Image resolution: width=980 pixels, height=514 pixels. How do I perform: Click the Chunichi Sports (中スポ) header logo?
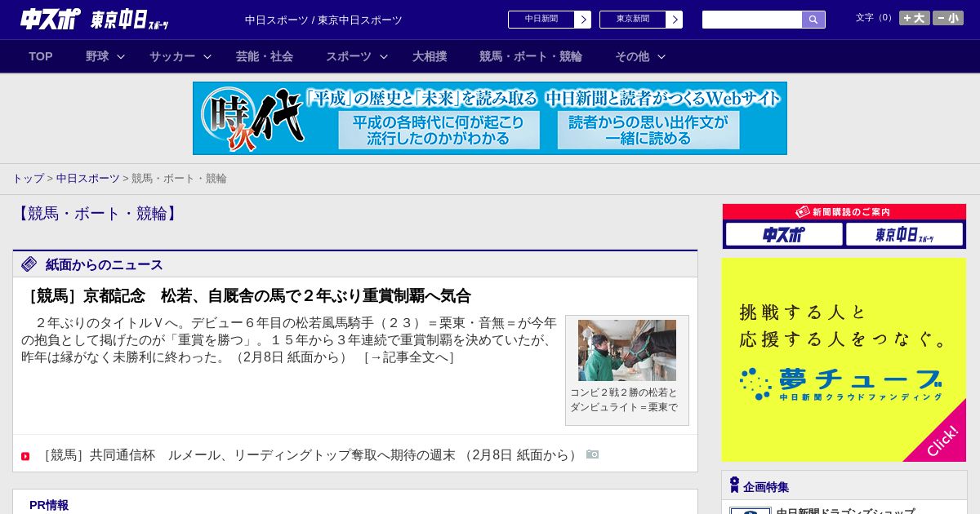click(x=51, y=19)
